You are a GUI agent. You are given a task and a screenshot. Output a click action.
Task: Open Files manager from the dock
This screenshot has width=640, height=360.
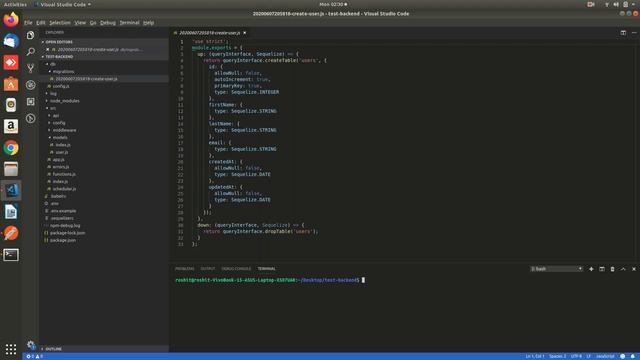pos(11,169)
